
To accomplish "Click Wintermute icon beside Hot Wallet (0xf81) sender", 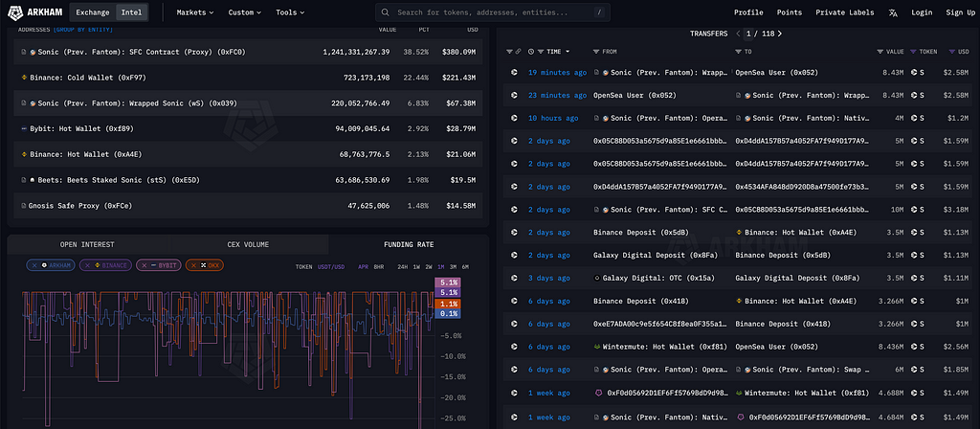I will pyautogui.click(x=597, y=347).
